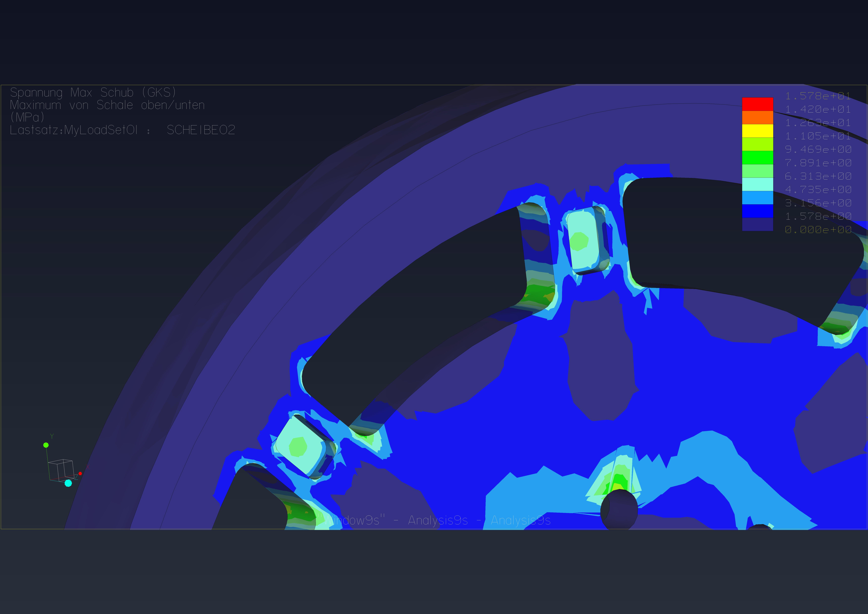The height and width of the screenshot is (614, 868).
Task: Click the red X axis dot of triad
Action: click(x=80, y=474)
